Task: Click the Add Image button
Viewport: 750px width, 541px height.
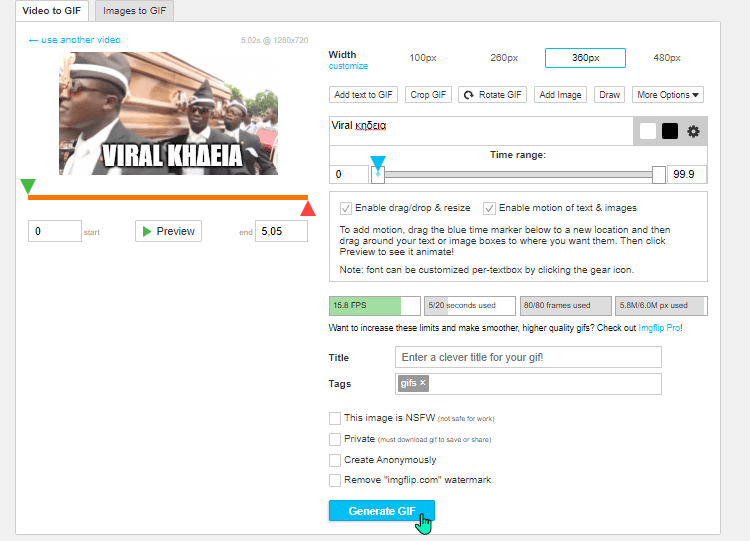Action: point(560,95)
